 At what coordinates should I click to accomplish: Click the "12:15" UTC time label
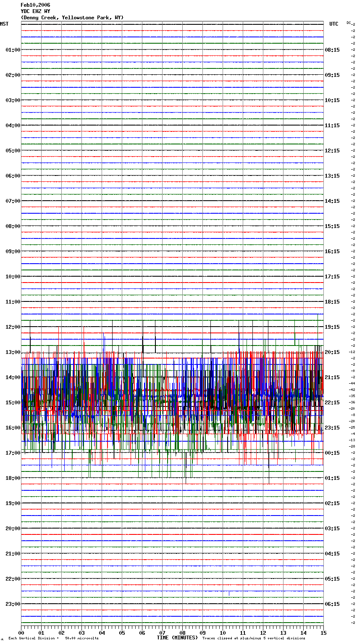[x=332, y=151]
